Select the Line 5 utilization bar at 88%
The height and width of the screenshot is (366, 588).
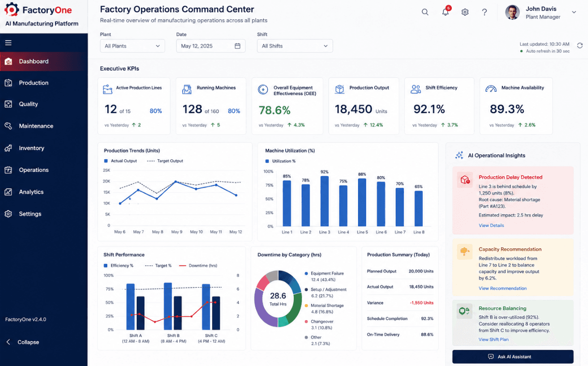click(x=362, y=202)
